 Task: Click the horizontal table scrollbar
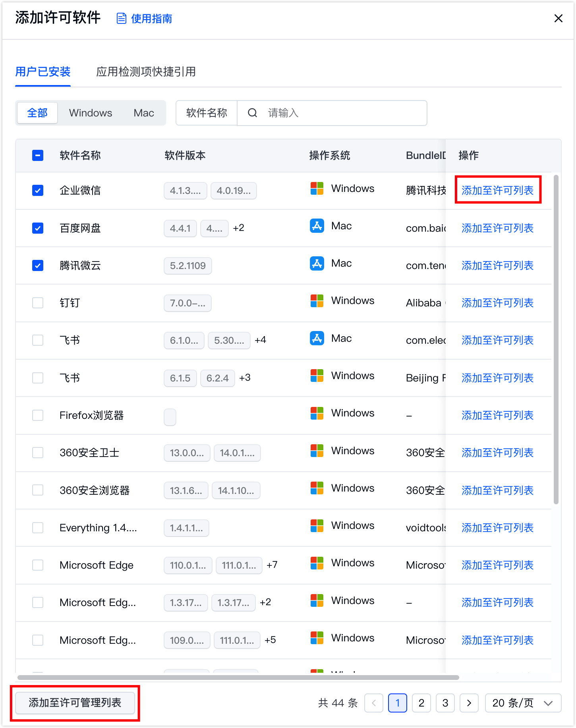click(238, 678)
